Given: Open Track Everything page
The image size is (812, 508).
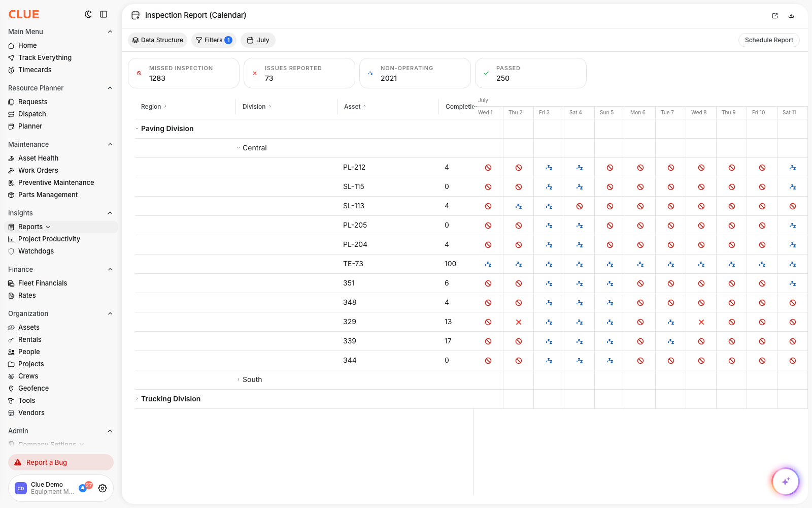Looking at the screenshot, I should point(45,58).
